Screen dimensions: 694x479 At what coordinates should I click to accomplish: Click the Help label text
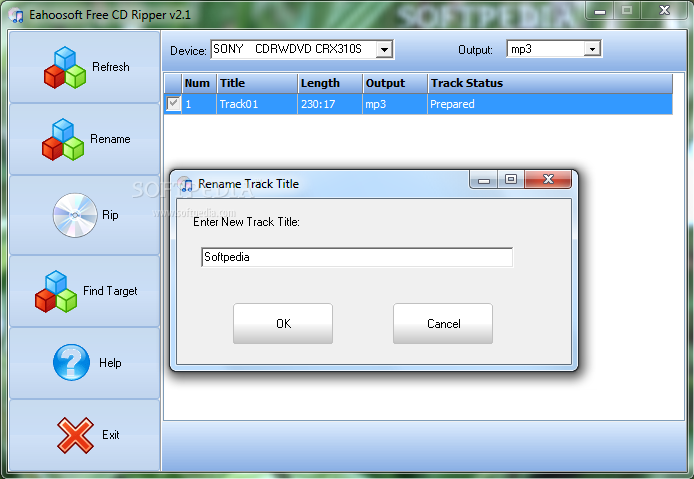pos(110,363)
